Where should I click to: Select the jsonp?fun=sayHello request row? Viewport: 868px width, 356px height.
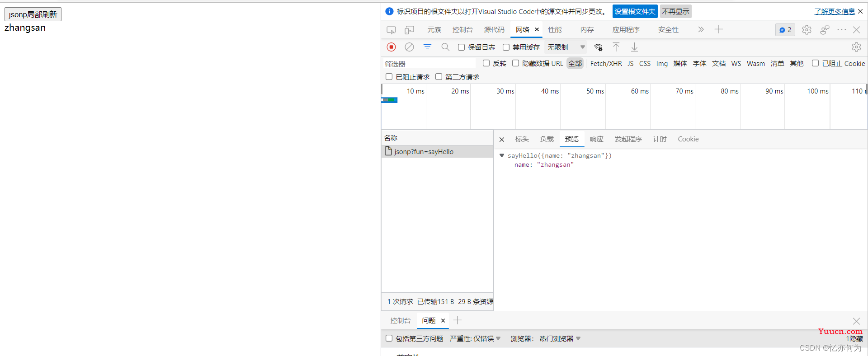pyautogui.click(x=437, y=151)
